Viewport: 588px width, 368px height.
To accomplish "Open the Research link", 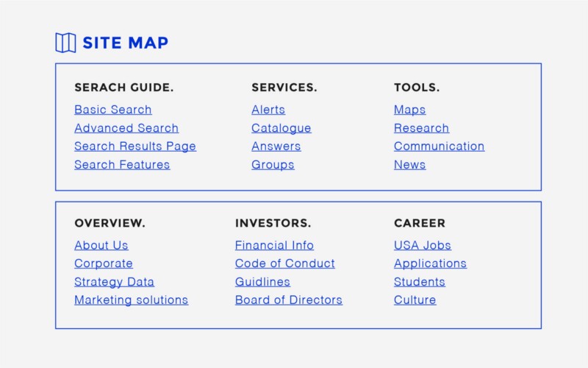I will click(x=421, y=128).
